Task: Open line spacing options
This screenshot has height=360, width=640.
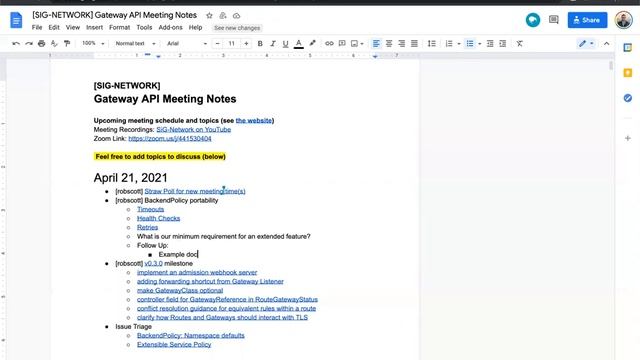Action: tap(431, 43)
